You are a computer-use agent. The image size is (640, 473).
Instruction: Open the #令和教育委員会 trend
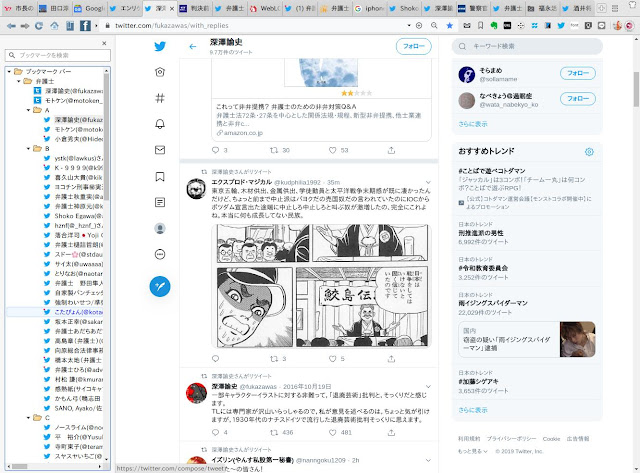483,269
